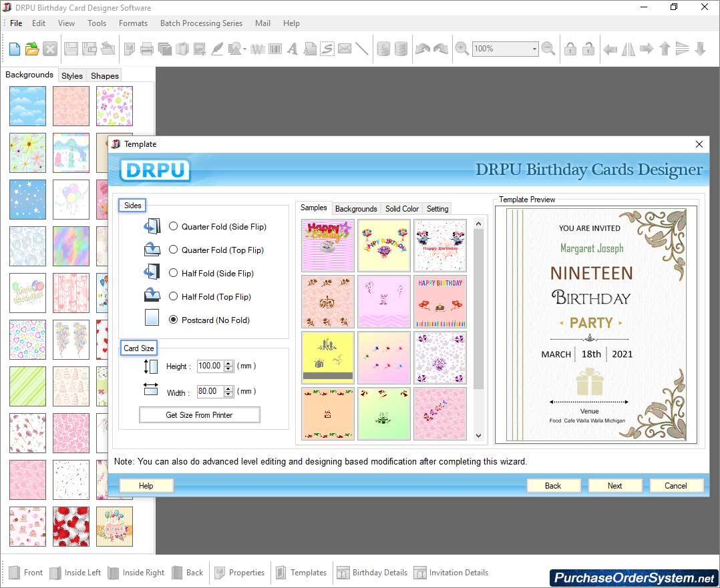Open the File menu
The width and height of the screenshot is (720, 588).
[16, 23]
